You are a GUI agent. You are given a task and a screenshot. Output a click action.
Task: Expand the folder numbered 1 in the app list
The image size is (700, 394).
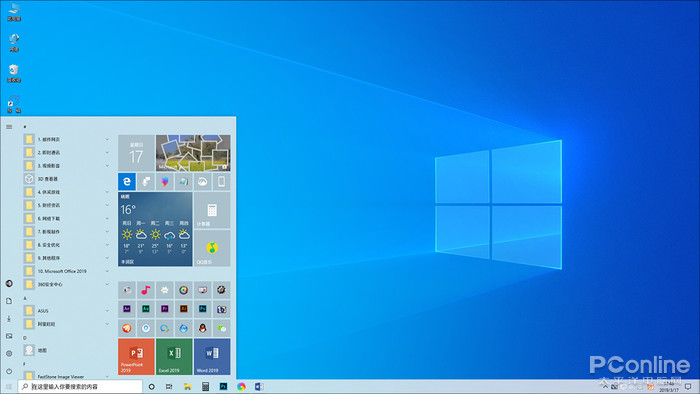67,140
